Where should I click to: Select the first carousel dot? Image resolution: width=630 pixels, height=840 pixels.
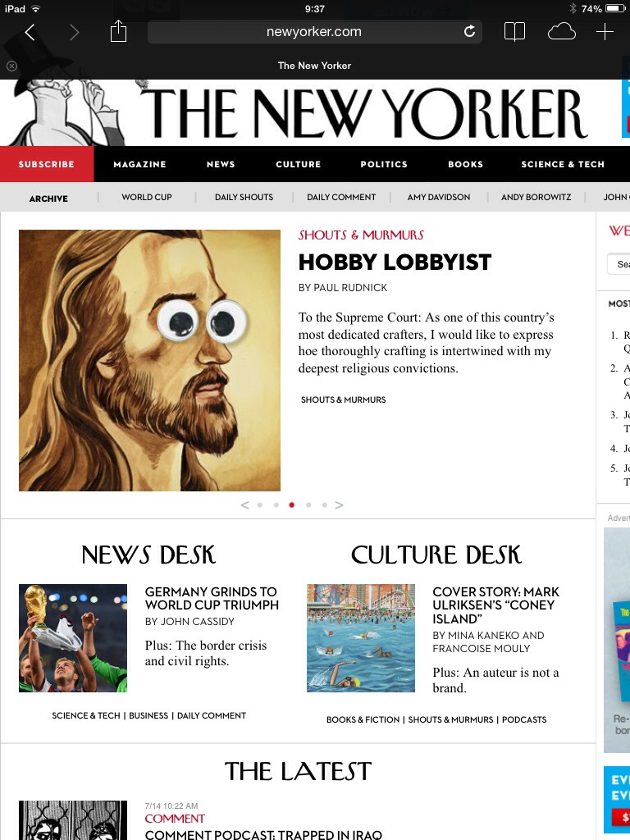coord(260,504)
